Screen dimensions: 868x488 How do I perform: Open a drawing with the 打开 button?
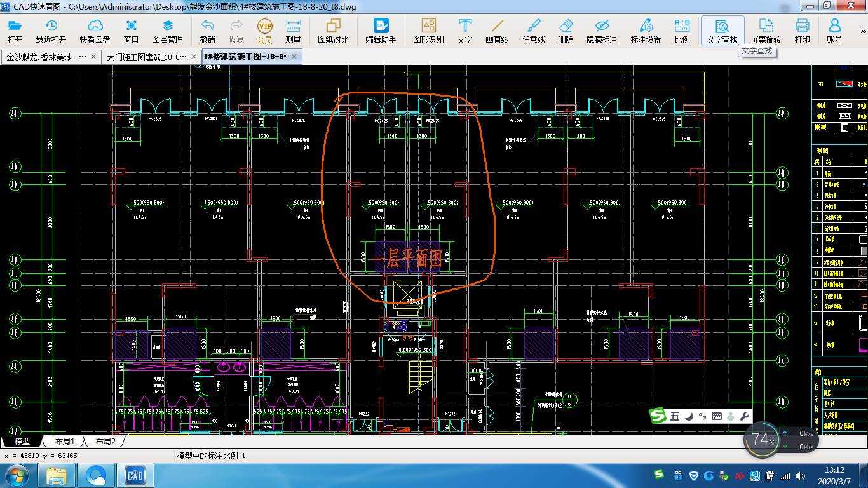(x=15, y=31)
